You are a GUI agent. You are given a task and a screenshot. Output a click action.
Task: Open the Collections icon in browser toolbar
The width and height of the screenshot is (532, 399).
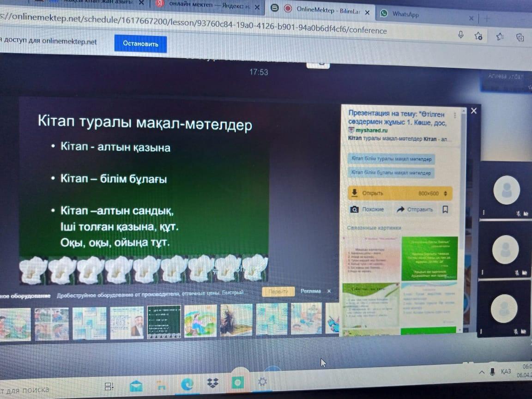[x=520, y=37]
